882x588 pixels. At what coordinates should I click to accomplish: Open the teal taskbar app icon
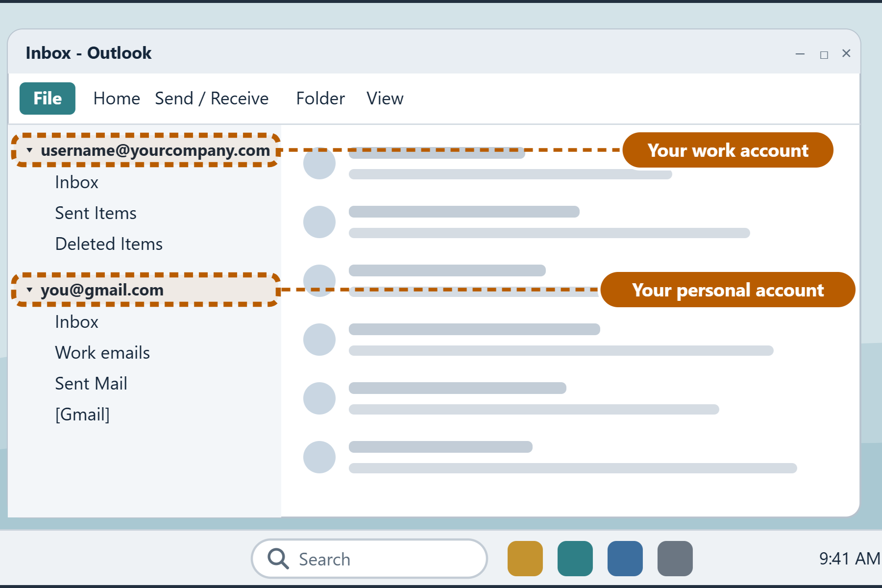pyautogui.click(x=575, y=559)
